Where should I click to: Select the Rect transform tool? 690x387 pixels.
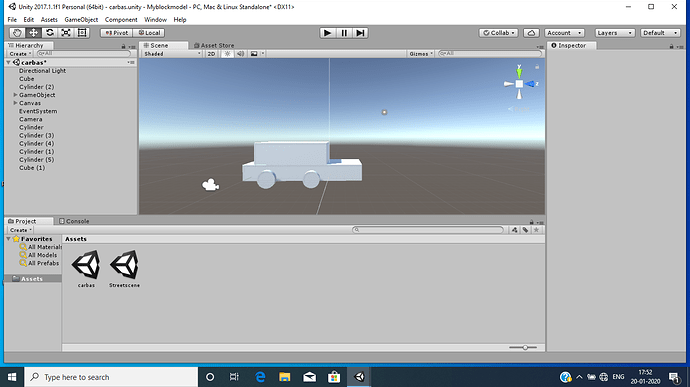(x=82, y=33)
